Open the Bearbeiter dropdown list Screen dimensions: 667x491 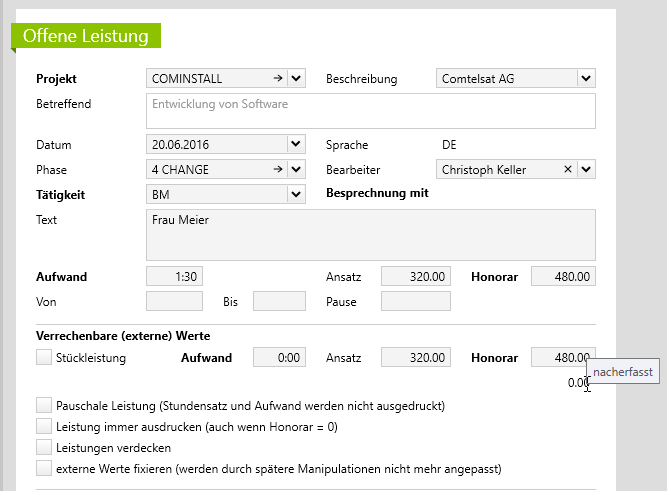point(586,169)
